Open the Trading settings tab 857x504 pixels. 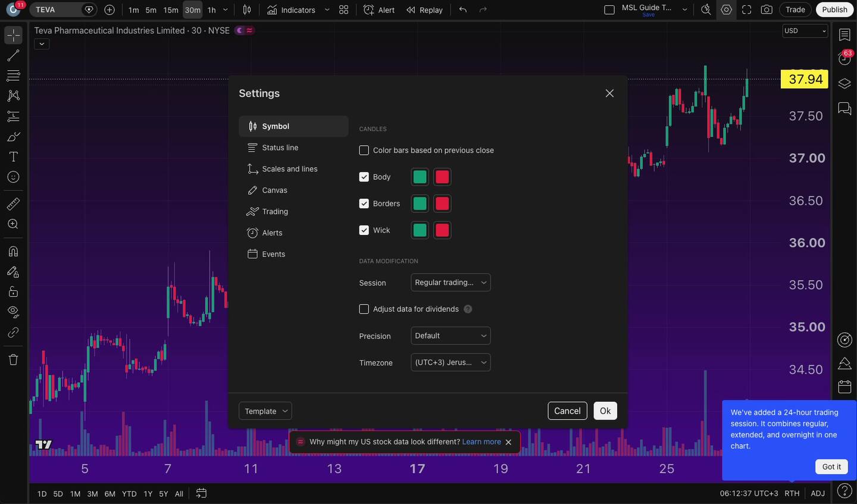point(293,212)
